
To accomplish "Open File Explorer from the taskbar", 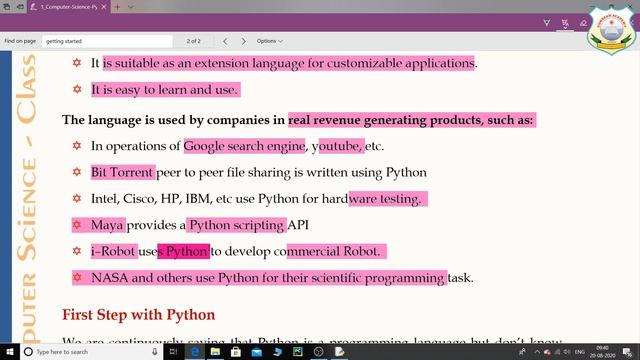I will click(216, 351).
